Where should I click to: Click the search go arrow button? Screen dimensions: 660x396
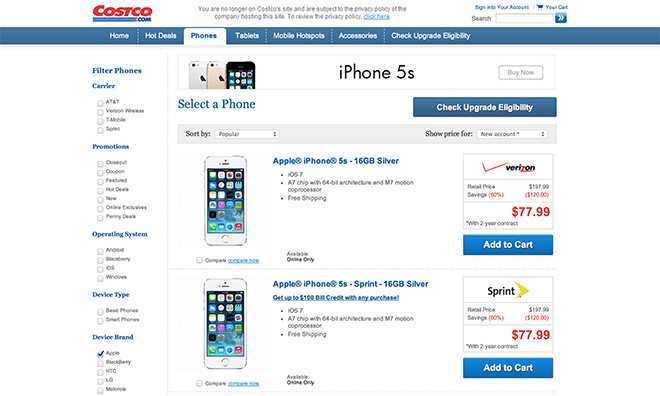561,18
